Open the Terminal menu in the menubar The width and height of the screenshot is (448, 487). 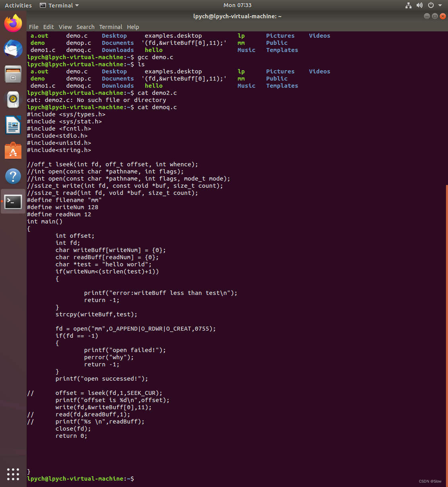point(111,27)
